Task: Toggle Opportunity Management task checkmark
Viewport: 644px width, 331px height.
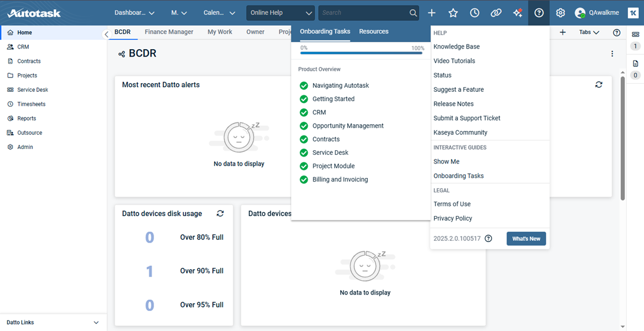Action: 304,126
